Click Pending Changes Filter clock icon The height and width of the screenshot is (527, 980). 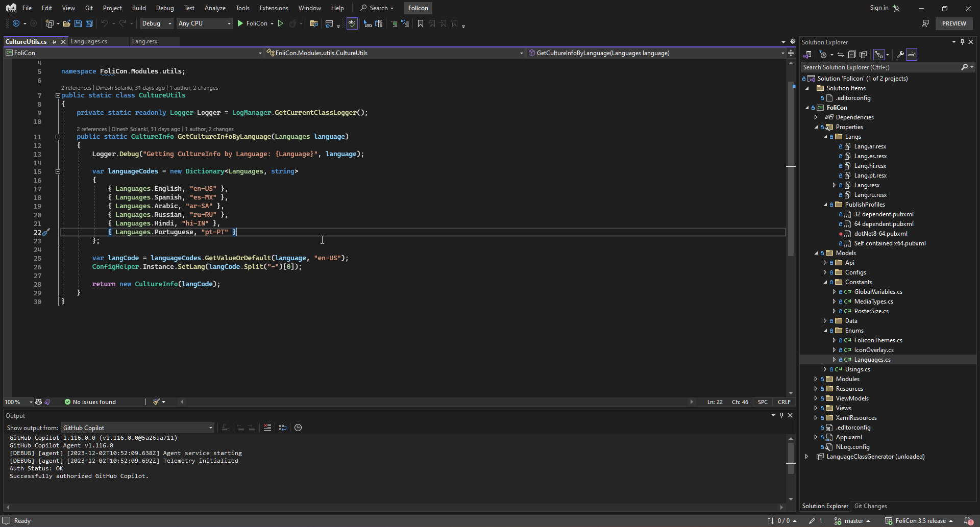[823, 55]
